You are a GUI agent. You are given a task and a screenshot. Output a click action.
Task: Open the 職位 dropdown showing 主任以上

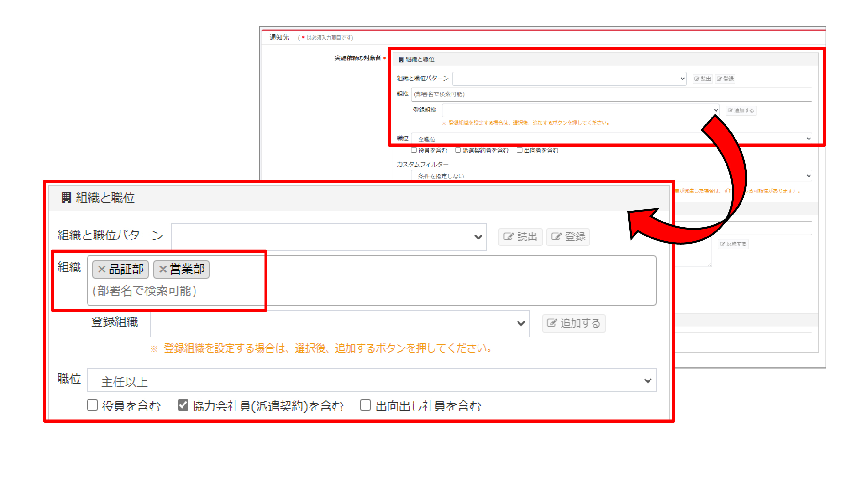[x=371, y=381]
